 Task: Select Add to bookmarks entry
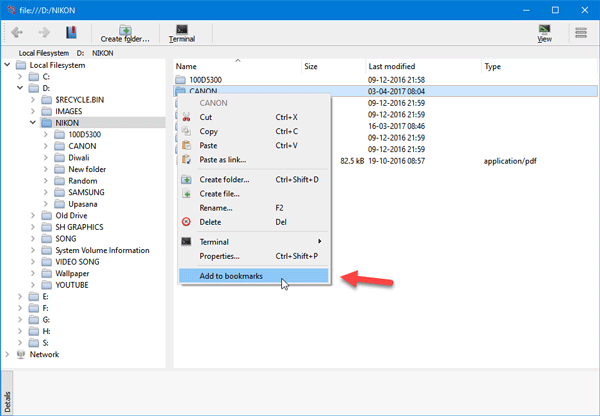(253, 276)
